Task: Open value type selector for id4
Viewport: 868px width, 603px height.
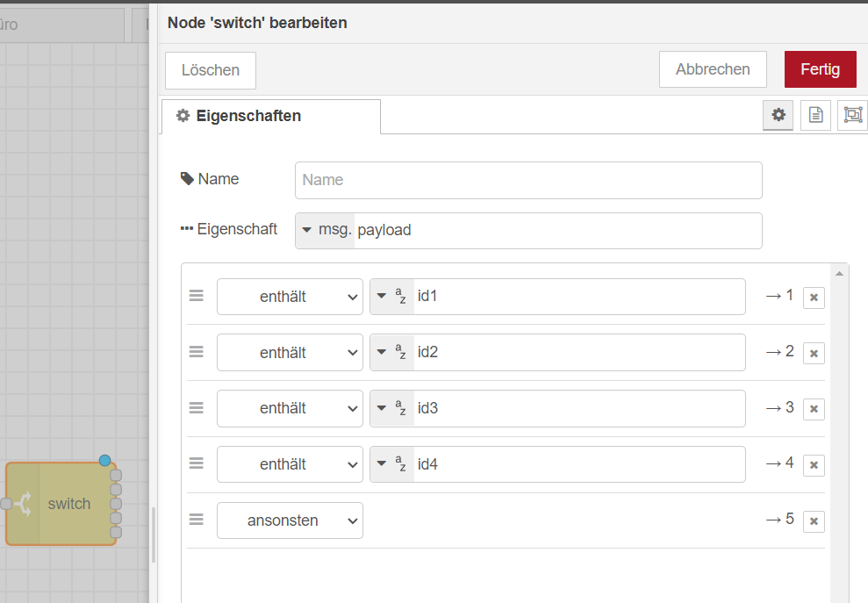Action: click(391, 464)
